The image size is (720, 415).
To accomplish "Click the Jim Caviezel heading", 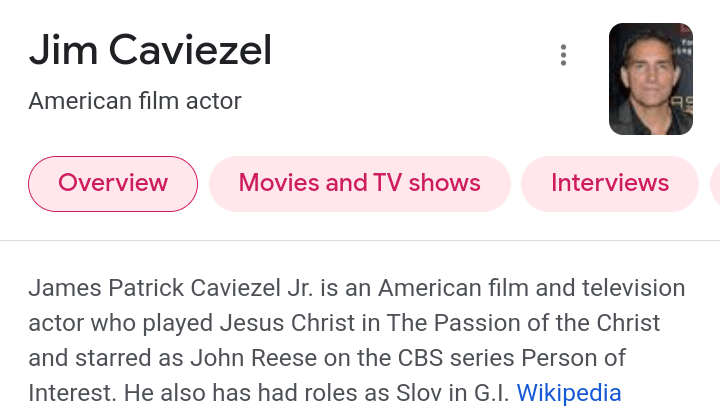I will (150, 50).
